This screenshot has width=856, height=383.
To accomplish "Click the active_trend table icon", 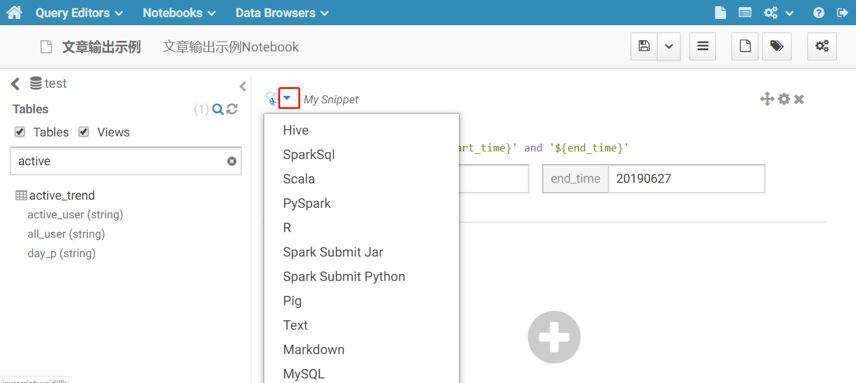I will tap(21, 195).
